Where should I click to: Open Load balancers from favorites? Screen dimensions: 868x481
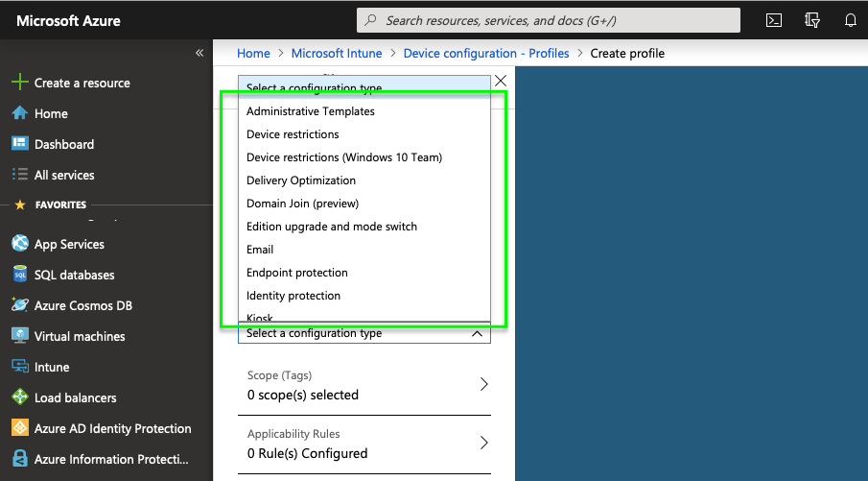75,397
